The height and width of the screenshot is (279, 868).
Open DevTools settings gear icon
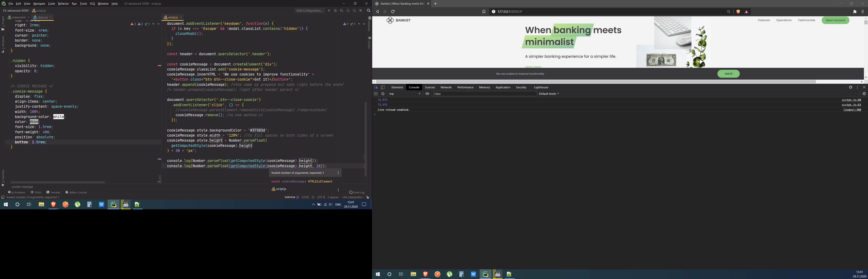[x=850, y=87]
